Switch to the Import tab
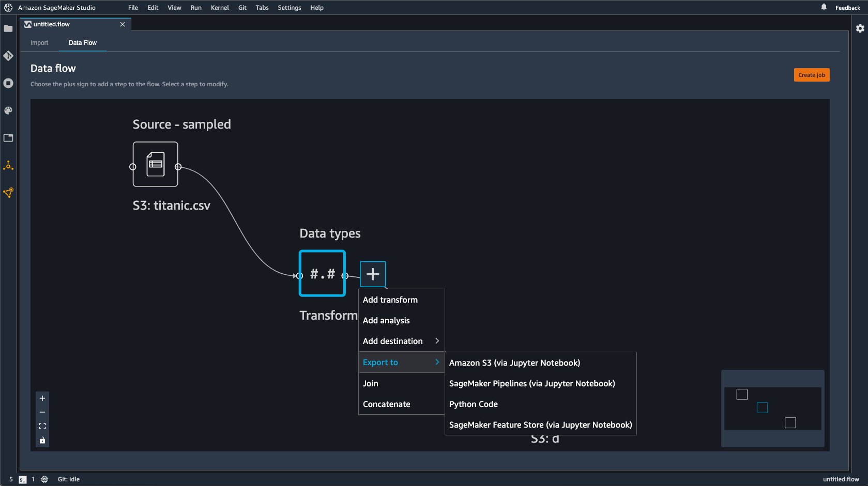The height and width of the screenshot is (486, 868). coord(39,43)
